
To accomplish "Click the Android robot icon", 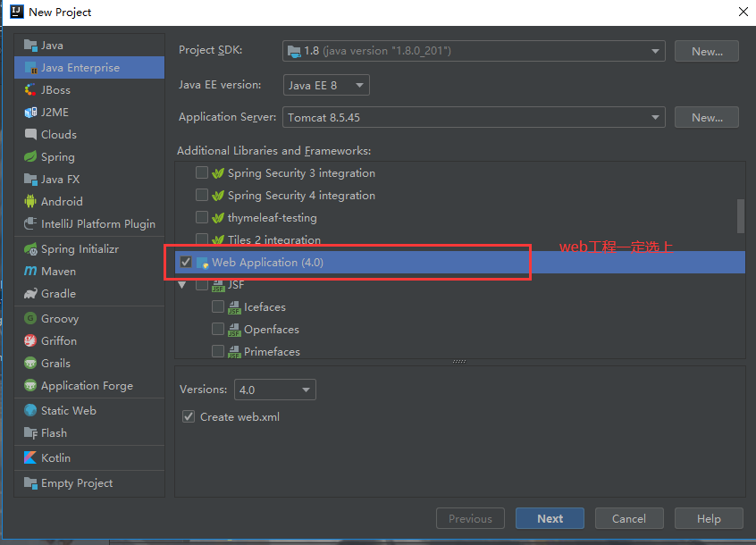I will [30, 201].
